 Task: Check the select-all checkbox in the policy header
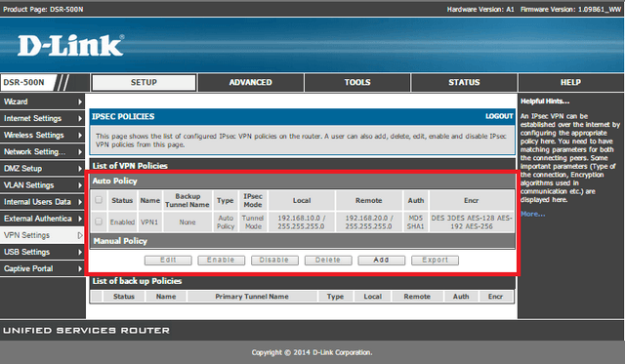tap(99, 200)
